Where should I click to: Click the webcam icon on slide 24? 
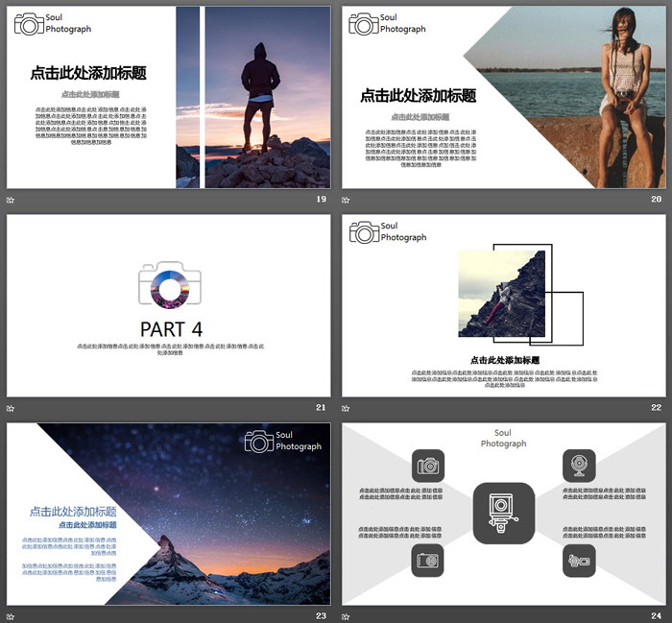(x=579, y=466)
